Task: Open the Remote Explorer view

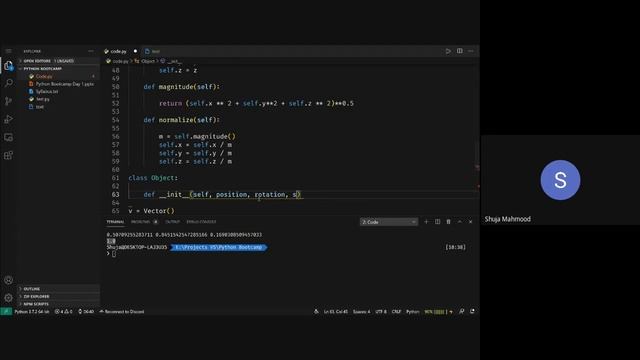Action: [9, 137]
